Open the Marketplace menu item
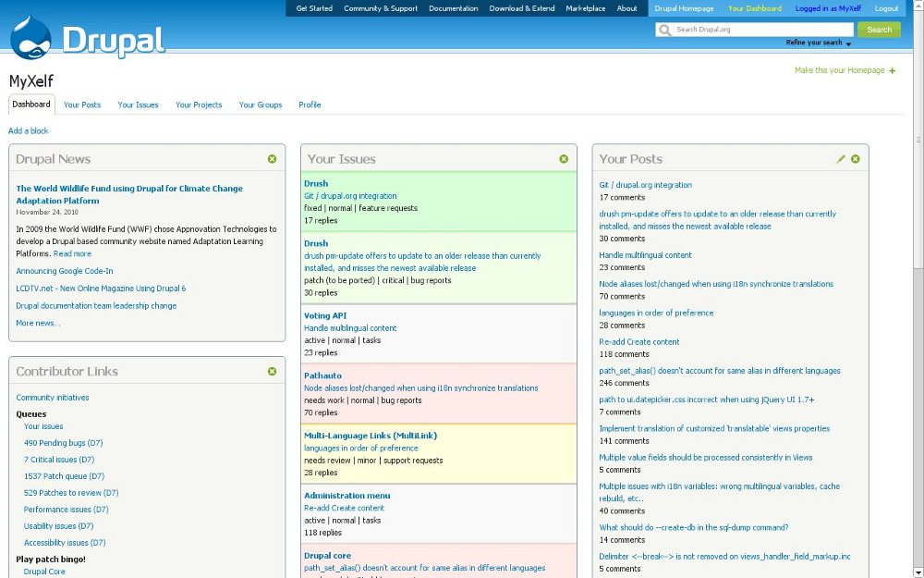924x578 pixels. [x=585, y=8]
